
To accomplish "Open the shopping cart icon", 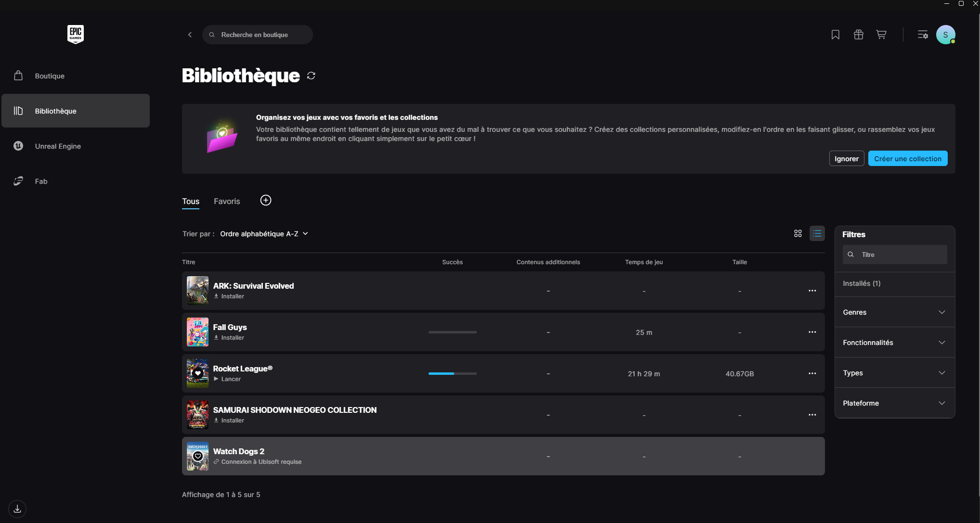I will [x=881, y=35].
